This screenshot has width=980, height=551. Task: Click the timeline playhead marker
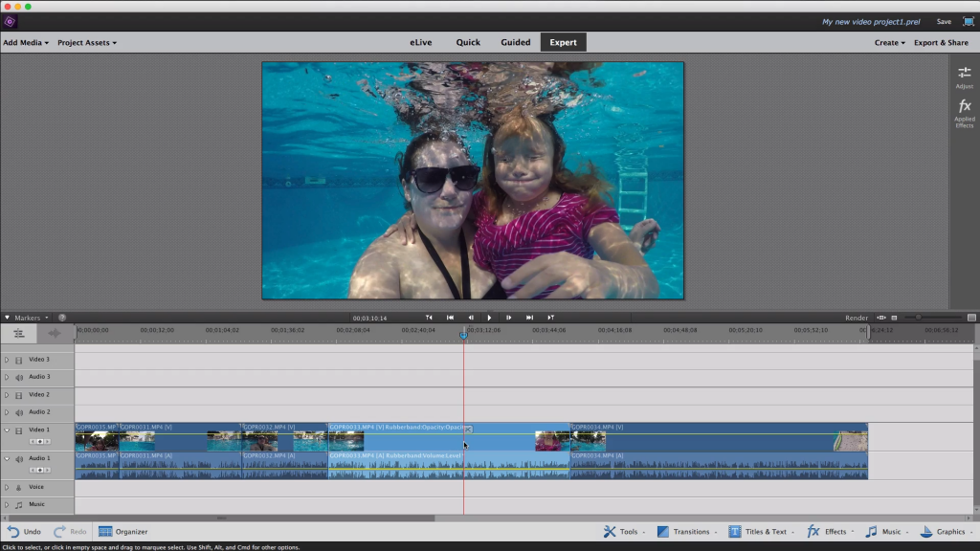(x=464, y=335)
